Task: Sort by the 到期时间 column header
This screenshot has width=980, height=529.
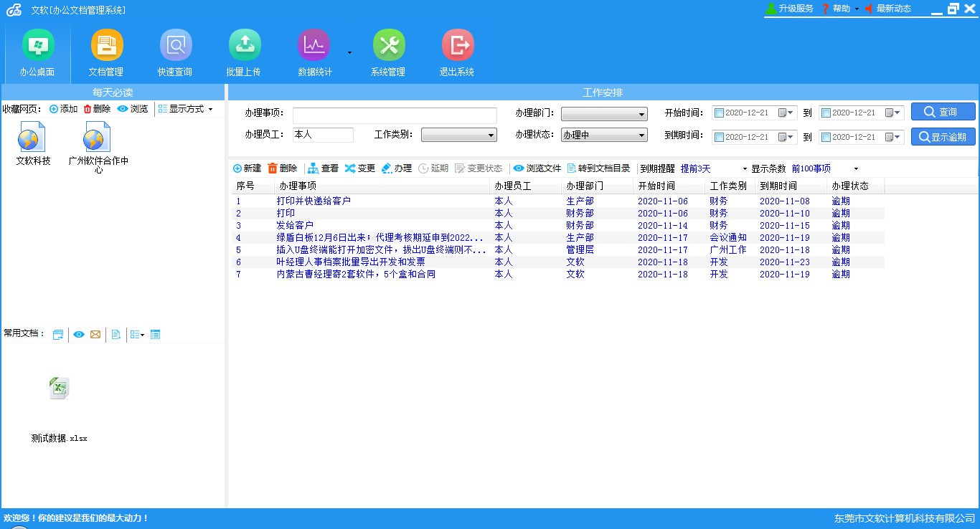Action: 791,186
